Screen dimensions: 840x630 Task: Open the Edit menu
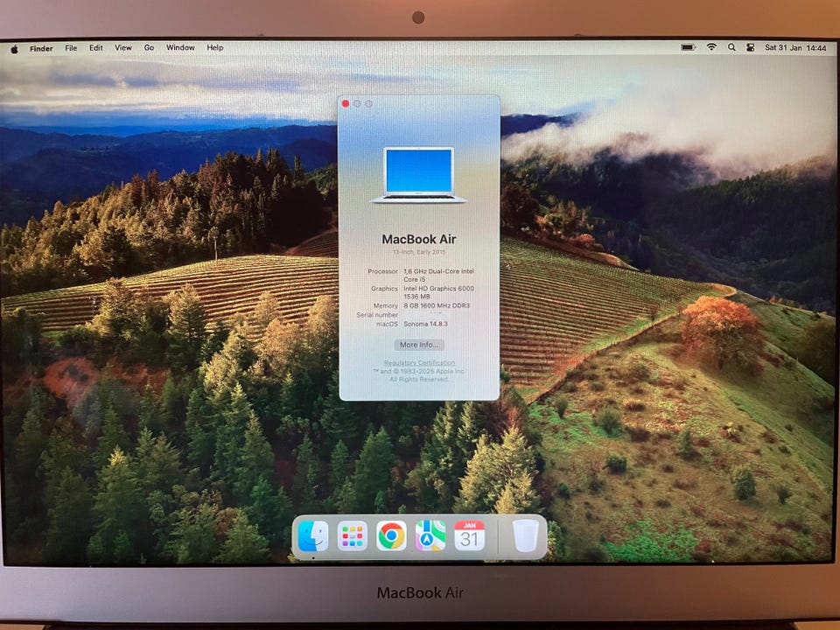point(96,47)
